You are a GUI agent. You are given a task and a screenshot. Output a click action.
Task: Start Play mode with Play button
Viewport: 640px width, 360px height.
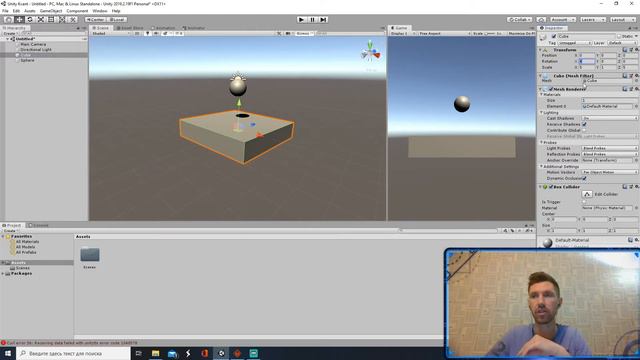301,19
